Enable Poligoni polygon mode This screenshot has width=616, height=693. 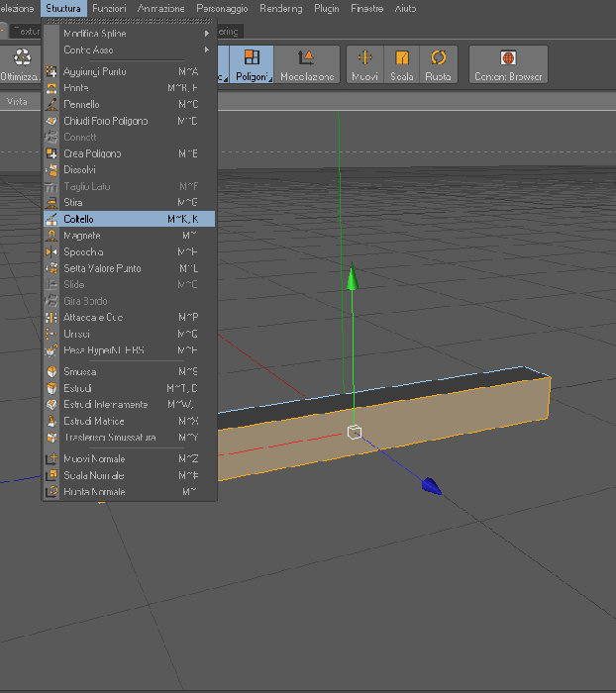coord(252,64)
